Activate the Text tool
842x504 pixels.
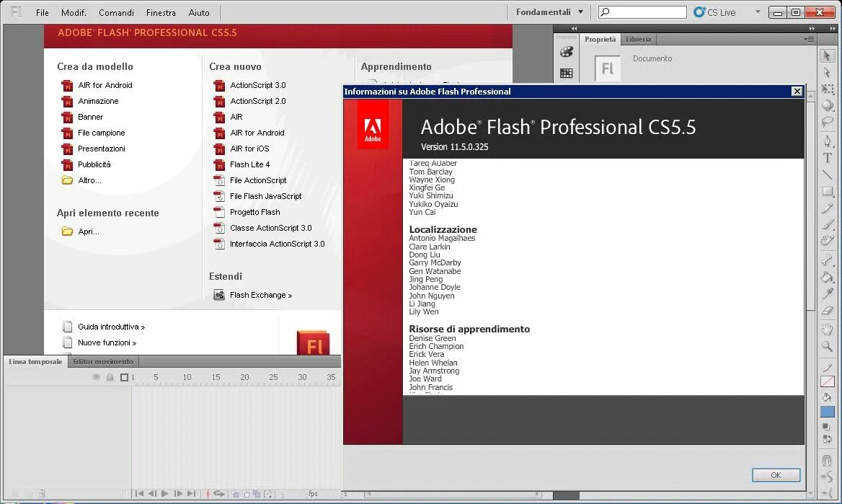click(x=828, y=158)
